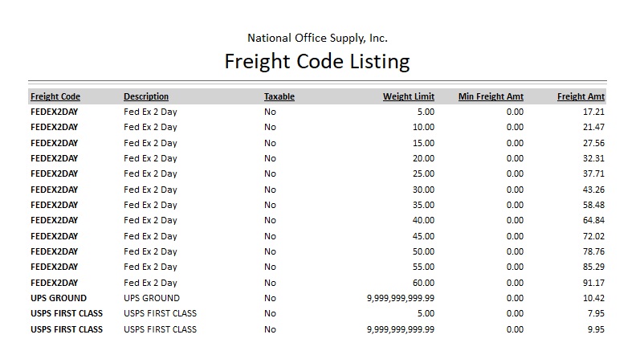Click the Weight Limit column header
This screenshot has height=355, width=644.
409,97
